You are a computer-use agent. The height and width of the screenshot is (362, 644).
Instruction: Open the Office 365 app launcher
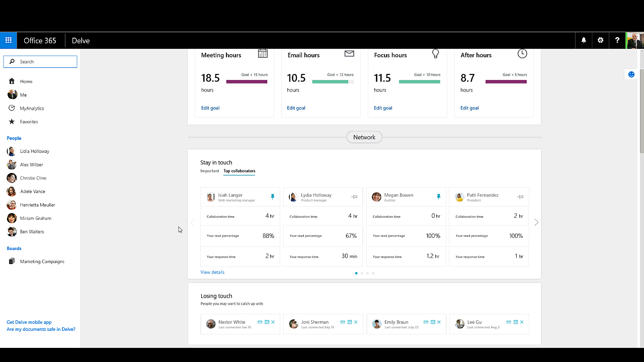9,40
